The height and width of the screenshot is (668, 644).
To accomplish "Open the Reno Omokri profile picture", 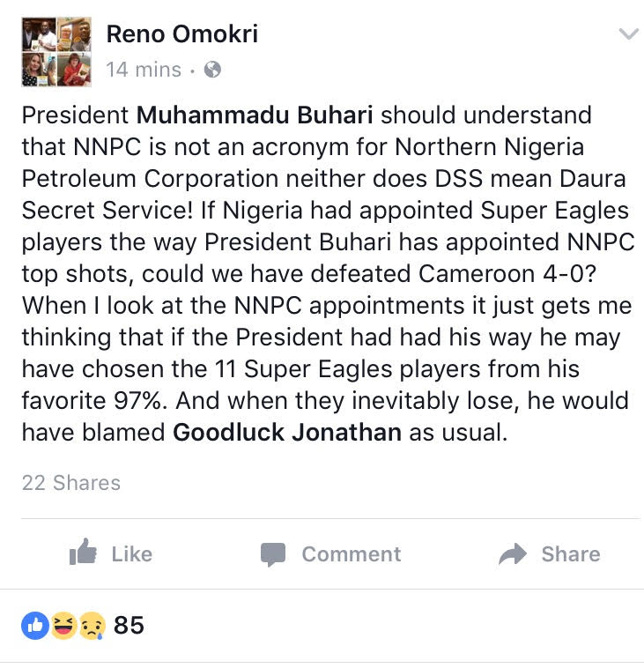I will click(x=56, y=52).
